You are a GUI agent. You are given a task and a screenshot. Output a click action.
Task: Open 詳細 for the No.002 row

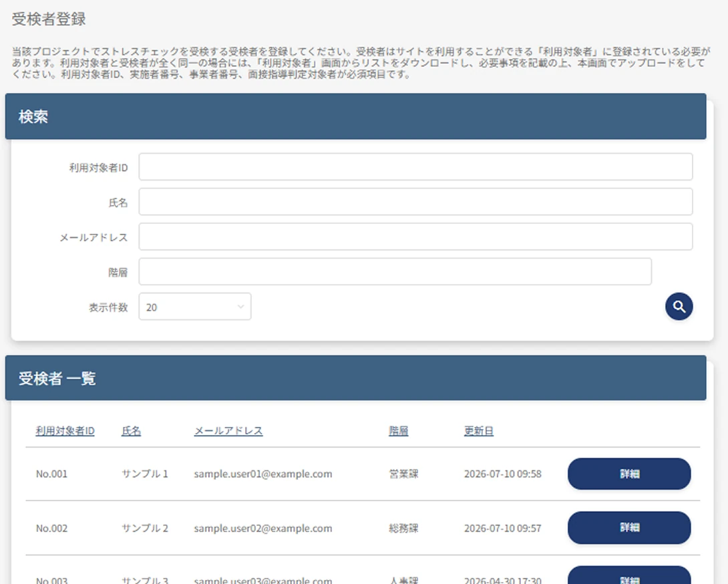click(629, 528)
